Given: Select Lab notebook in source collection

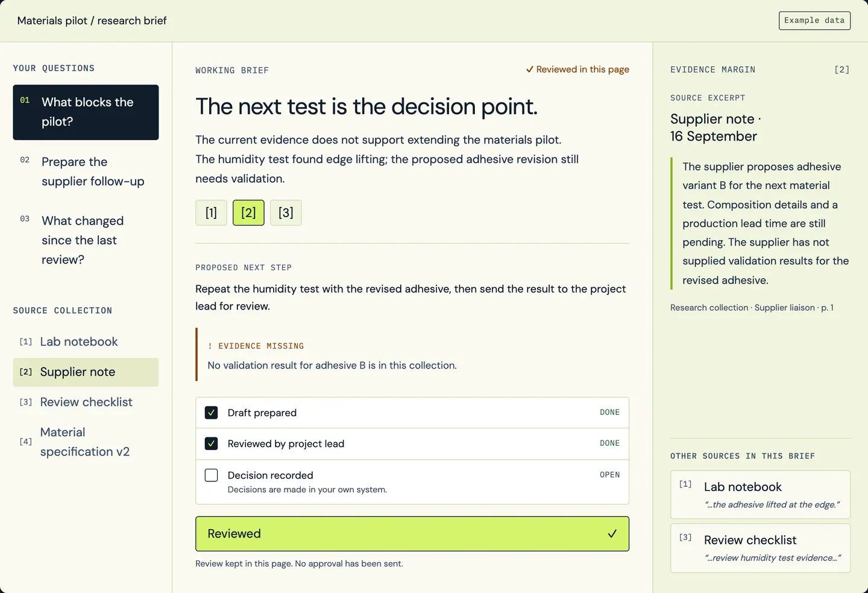Looking at the screenshot, I should coord(86,341).
